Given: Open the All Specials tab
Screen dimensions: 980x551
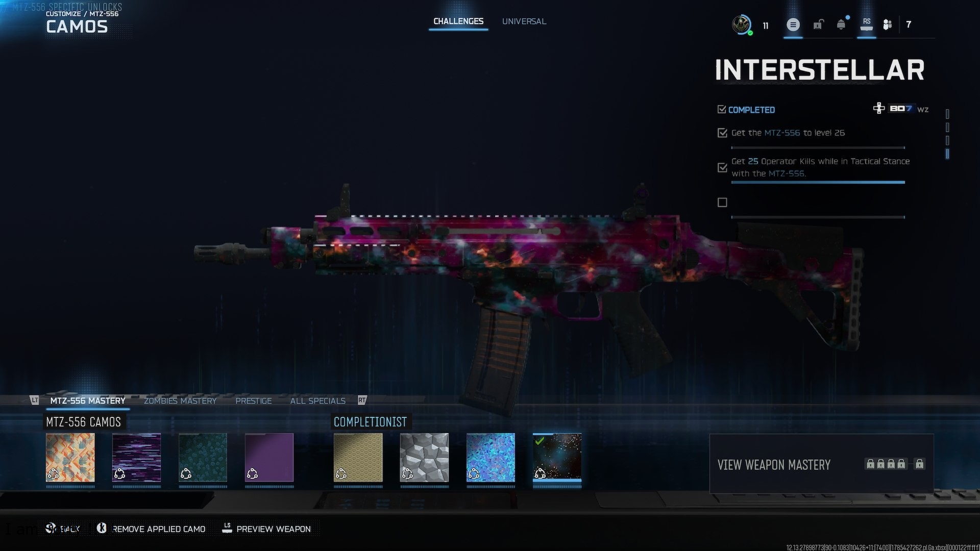Looking at the screenshot, I should click(318, 401).
